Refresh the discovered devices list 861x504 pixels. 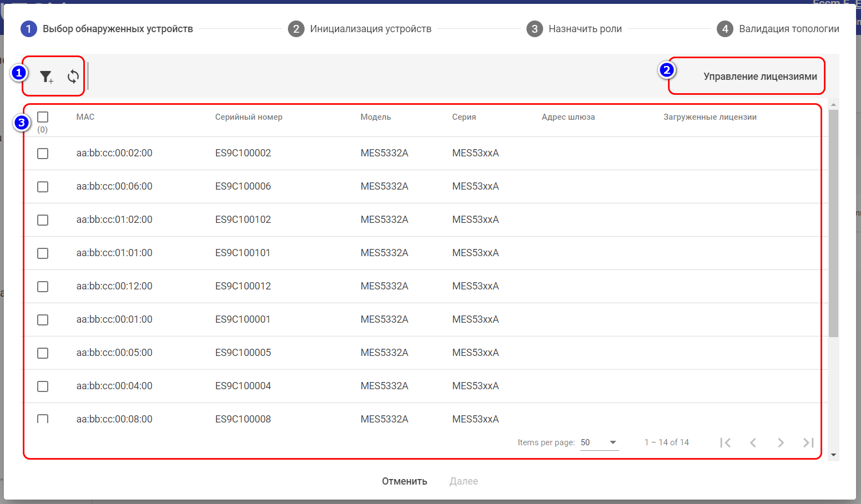click(x=73, y=77)
